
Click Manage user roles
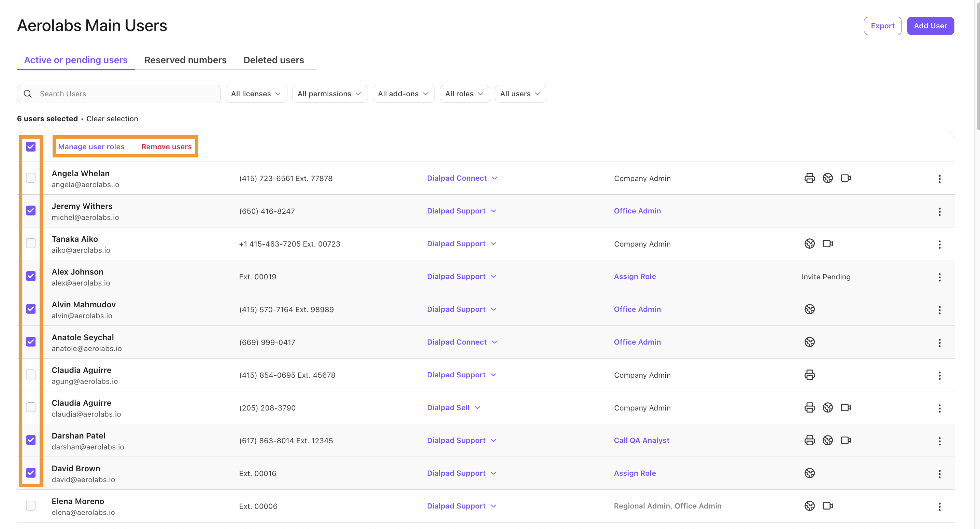pos(91,147)
